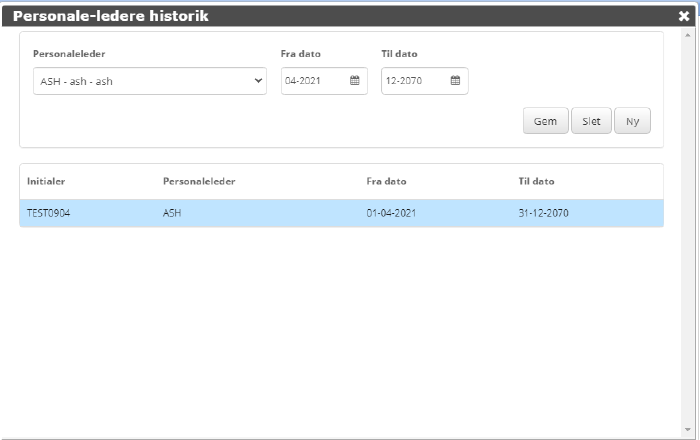Sort by the Til dato column header
The image size is (700, 440).
click(536, 181)
